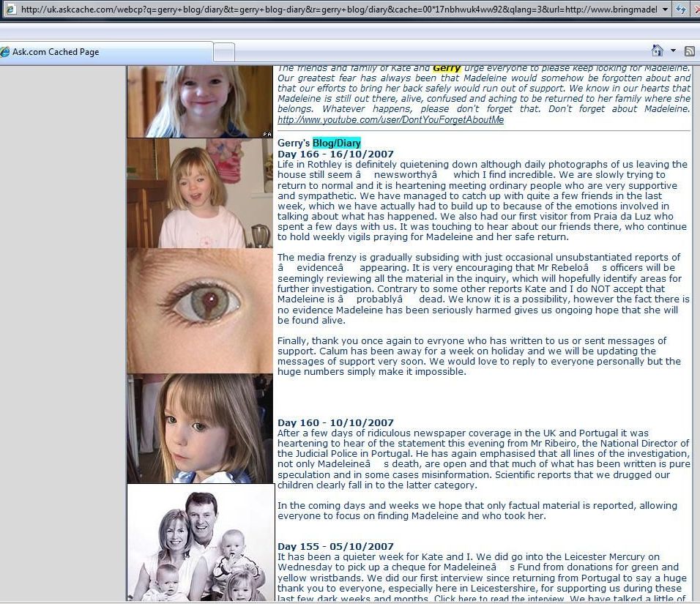This screenshot has width=700, height=604.
Task: Open the Home page icon
Action: [658, 51]
